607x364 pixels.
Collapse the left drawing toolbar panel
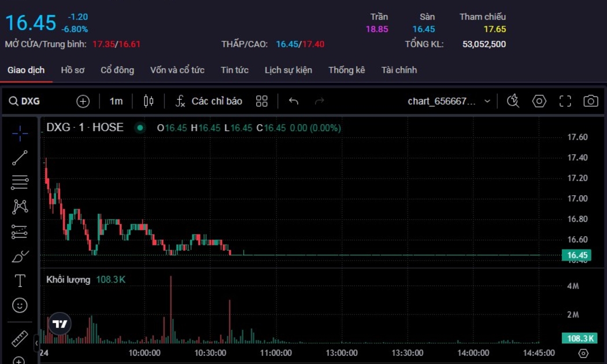(36, 343)
